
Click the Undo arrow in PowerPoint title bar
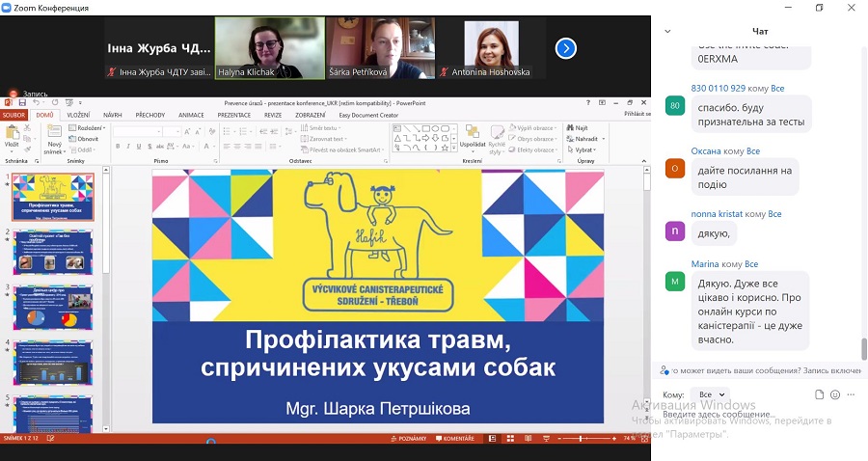pos(36,103)
